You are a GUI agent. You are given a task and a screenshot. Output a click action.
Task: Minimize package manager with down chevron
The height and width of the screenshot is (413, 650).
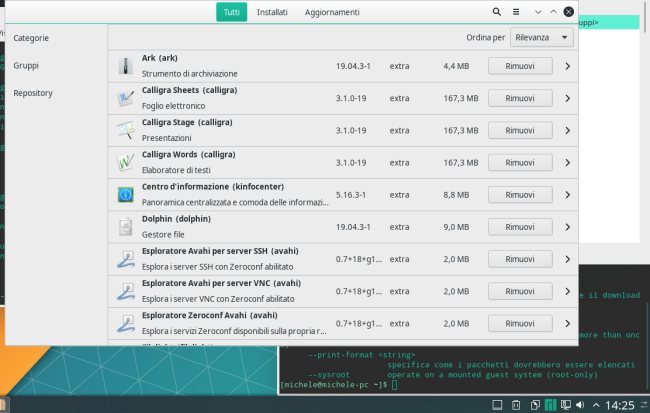point(538,12)
